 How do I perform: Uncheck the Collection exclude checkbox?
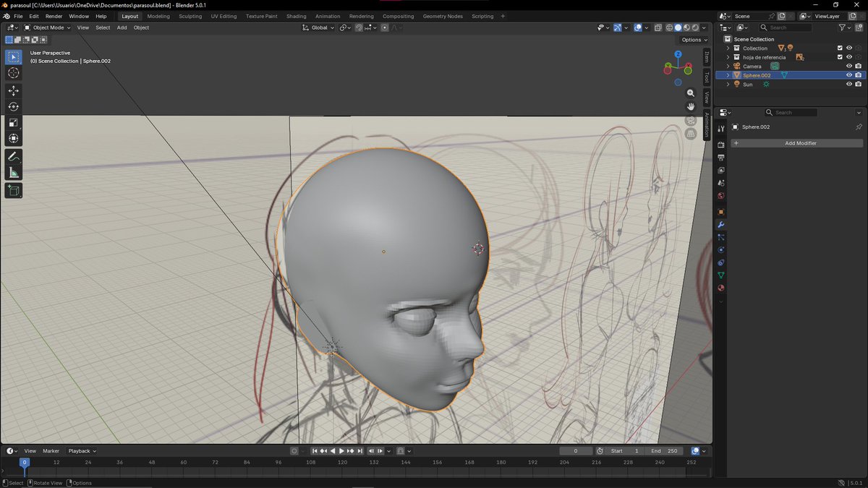[x=840, y=48]
